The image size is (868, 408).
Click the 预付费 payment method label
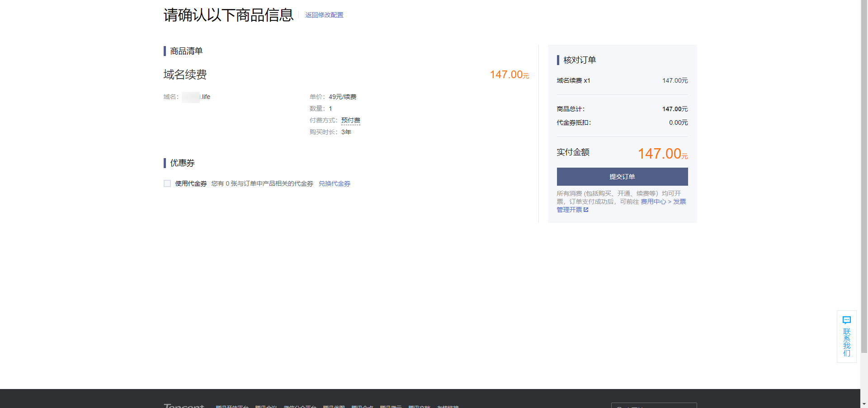click(351, 120)
